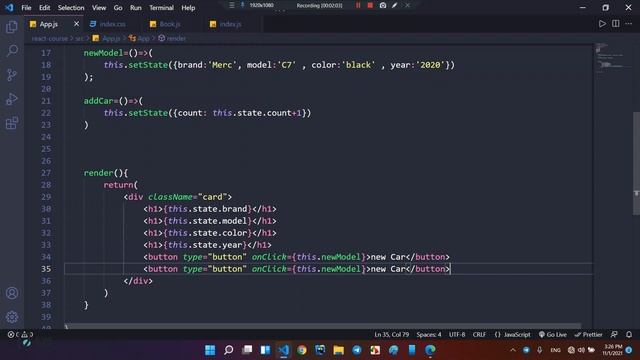640x360 pixels.
Task: Open the Source Control view
Action: point(12,75)
